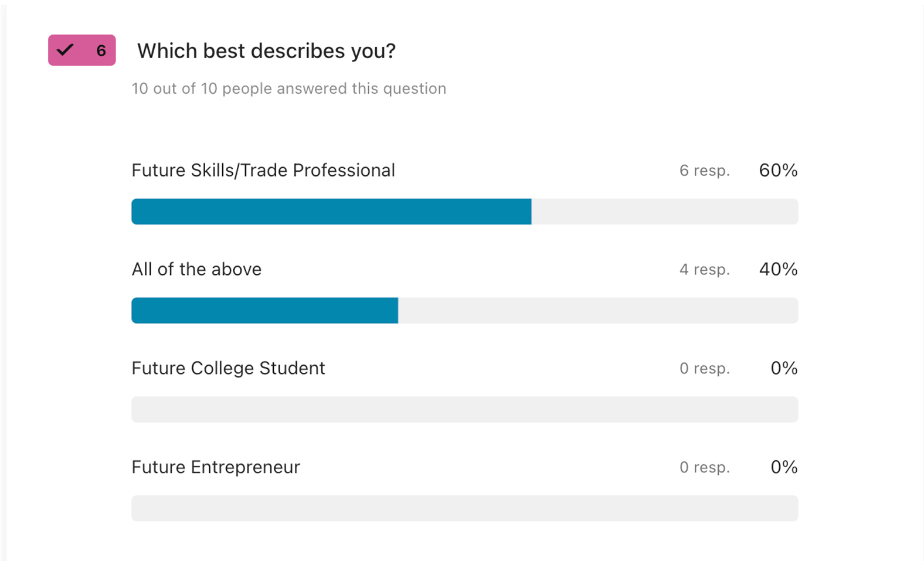Click the 'Which best describes you?' title
This screenshot has height=561, width=924.
(266, 51)
